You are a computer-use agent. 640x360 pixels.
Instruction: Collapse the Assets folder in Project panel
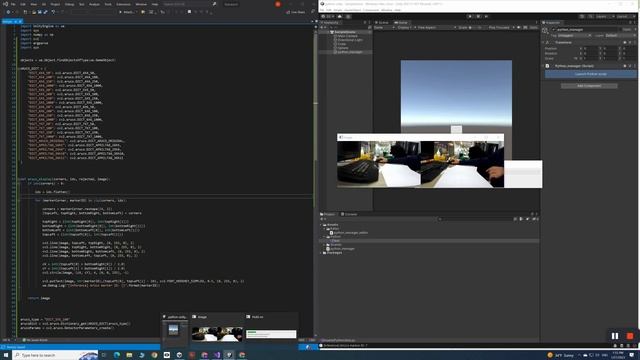coord(321,225)
